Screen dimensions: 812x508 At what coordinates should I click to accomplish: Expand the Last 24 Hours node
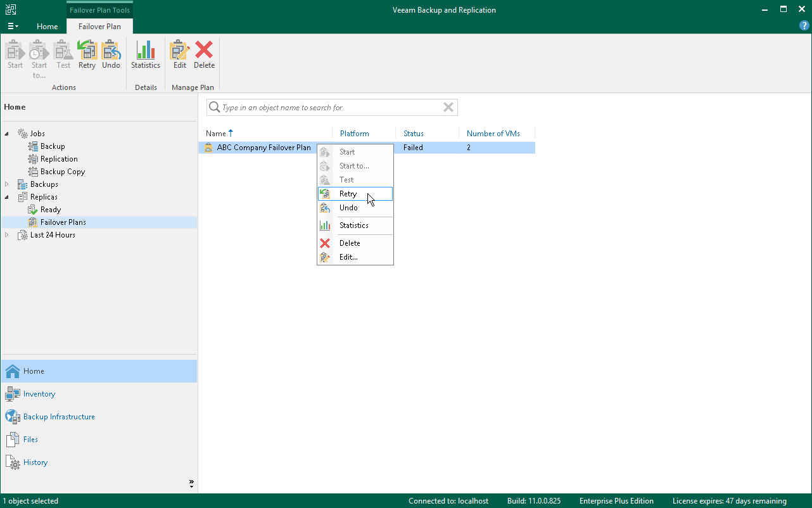pyautogui.click(x=7, y=235)
